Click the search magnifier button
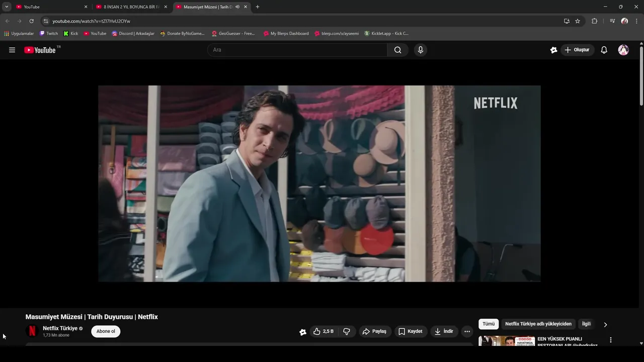644x362 pixels. click(x=398, y=50)
